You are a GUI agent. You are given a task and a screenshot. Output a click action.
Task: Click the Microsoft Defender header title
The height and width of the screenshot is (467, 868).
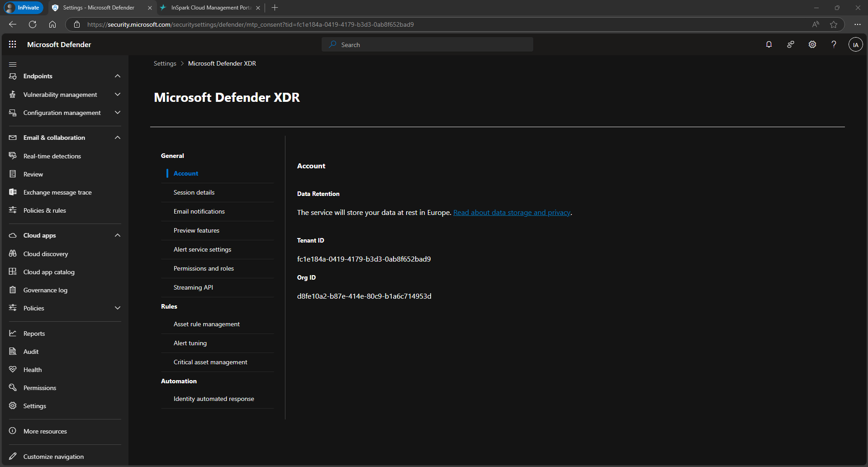coord(59,44)
